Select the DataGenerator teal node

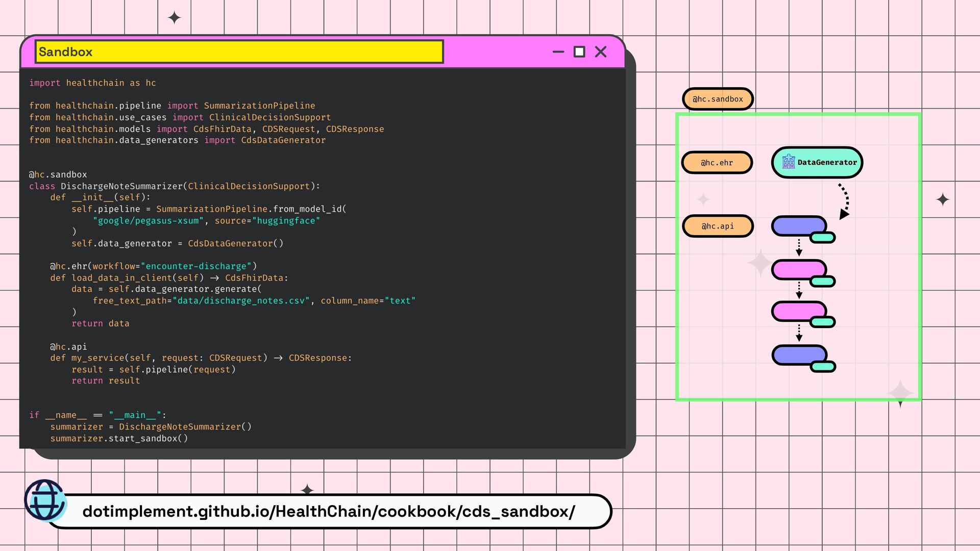click(817, 162)
